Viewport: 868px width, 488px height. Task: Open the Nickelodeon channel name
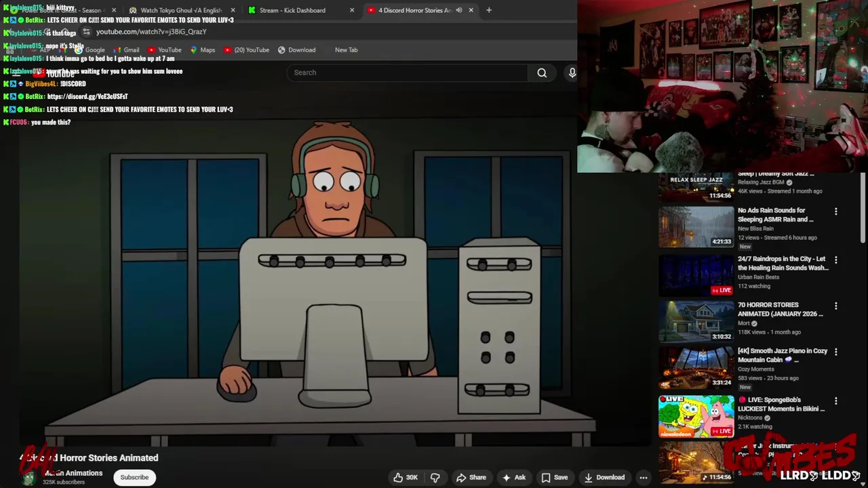tap(750, 418)
